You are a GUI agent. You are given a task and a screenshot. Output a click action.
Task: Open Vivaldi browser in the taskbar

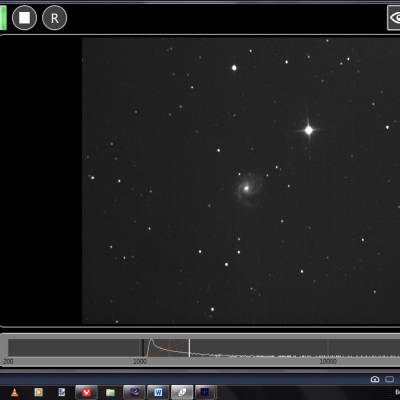point(86,392)
